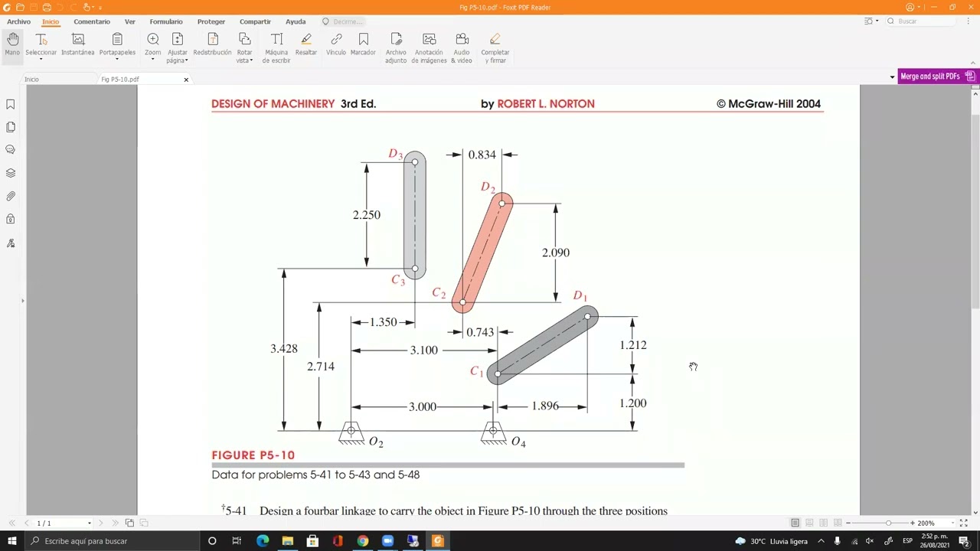
Task: Open Completar y firmar tool
Action: tap(495, 47)
